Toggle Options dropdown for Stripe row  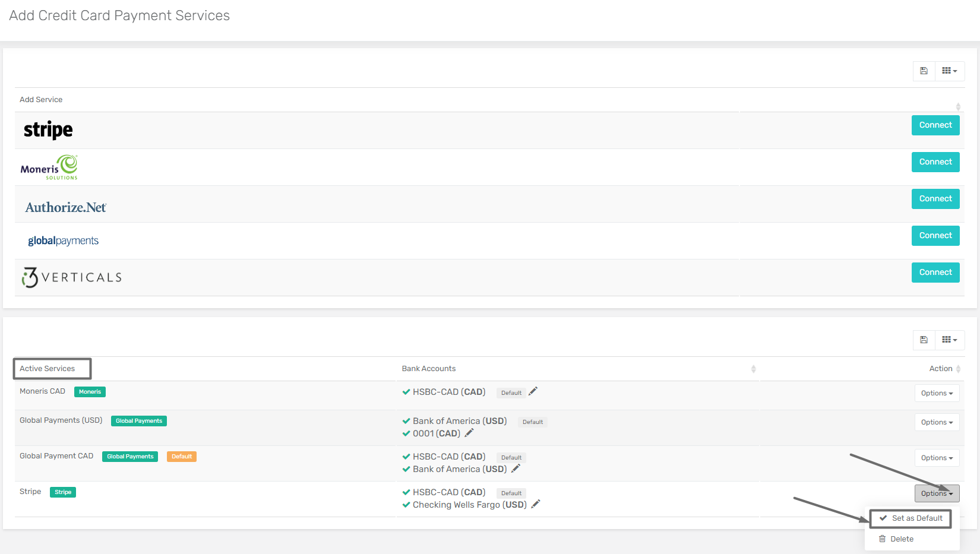(937, 493)
